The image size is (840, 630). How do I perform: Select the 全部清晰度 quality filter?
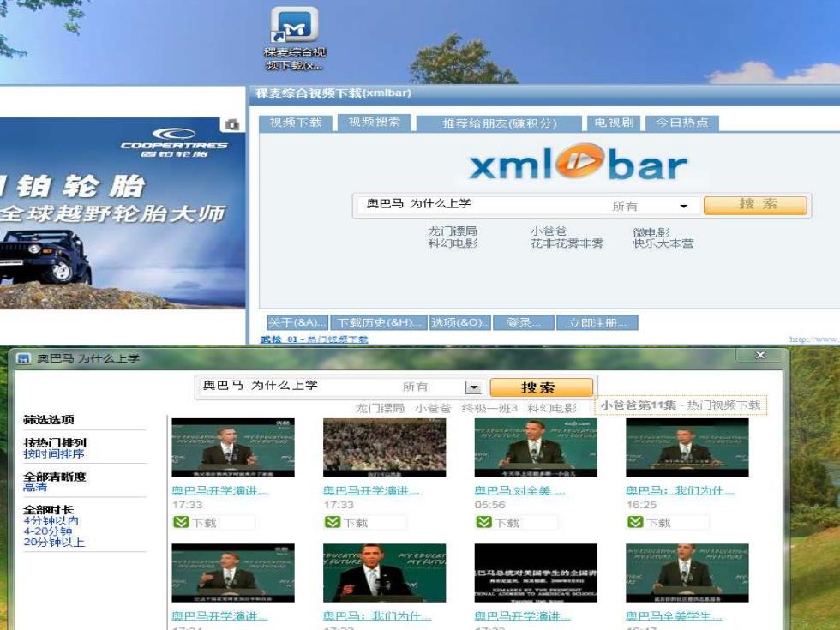(54, 477)
